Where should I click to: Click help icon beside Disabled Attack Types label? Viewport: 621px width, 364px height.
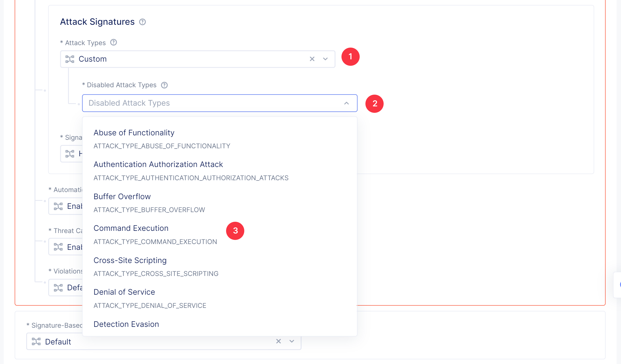pos(164,85)
